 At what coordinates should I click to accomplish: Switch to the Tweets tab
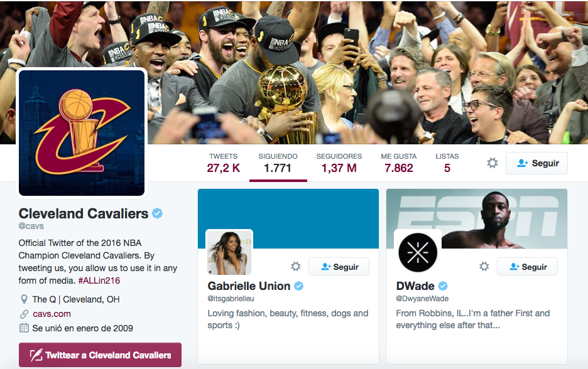[x=224, y=163]
